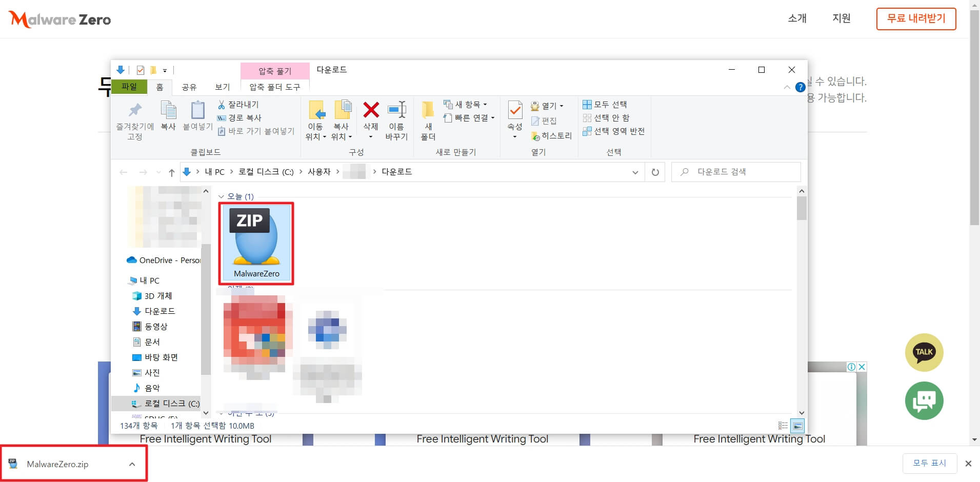The width and height of the screenshot is (980, 482).
Task: Click the Cut (잘라내기) command
Action: click(x=238, y=105)
